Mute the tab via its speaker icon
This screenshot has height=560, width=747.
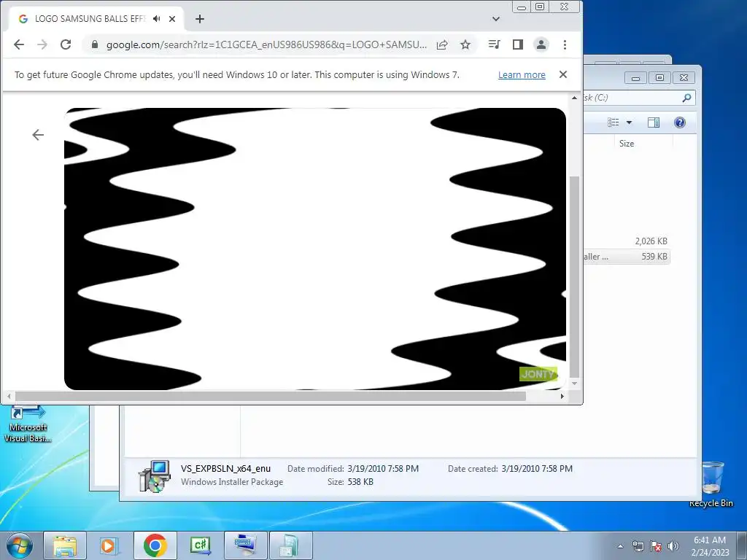[156, 19]
